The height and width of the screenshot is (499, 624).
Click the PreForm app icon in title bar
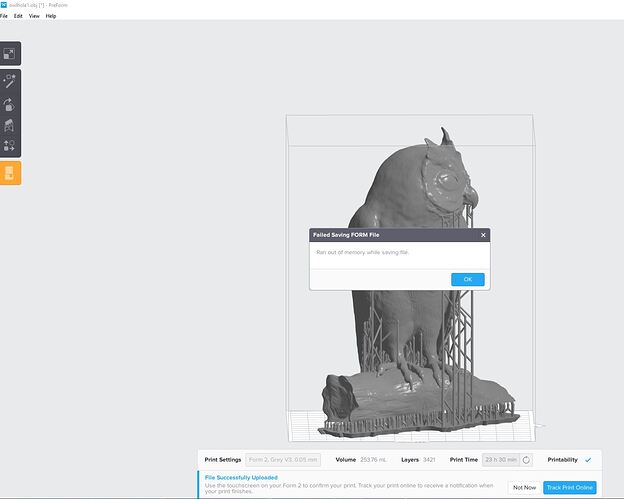point(4,5)
